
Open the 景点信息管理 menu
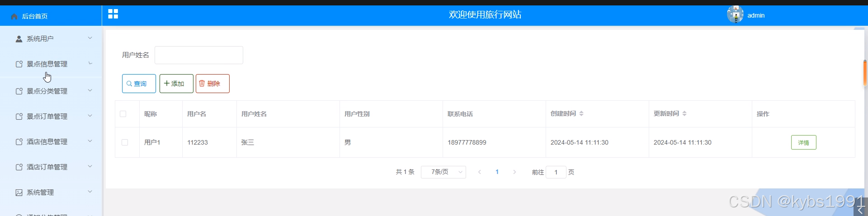click(51, 64)
